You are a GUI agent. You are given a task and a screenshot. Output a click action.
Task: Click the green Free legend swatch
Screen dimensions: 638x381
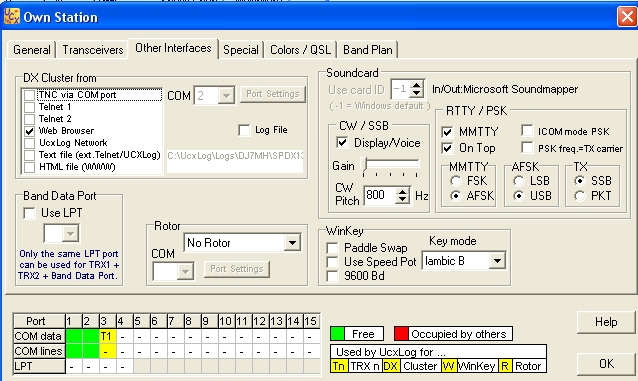338,334
